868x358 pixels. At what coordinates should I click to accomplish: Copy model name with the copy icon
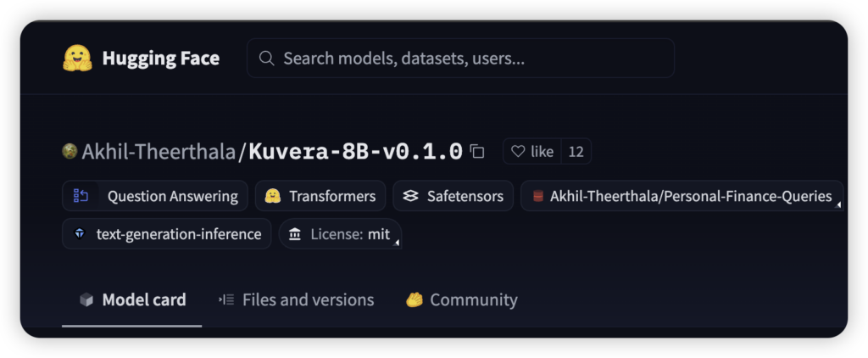477,151
